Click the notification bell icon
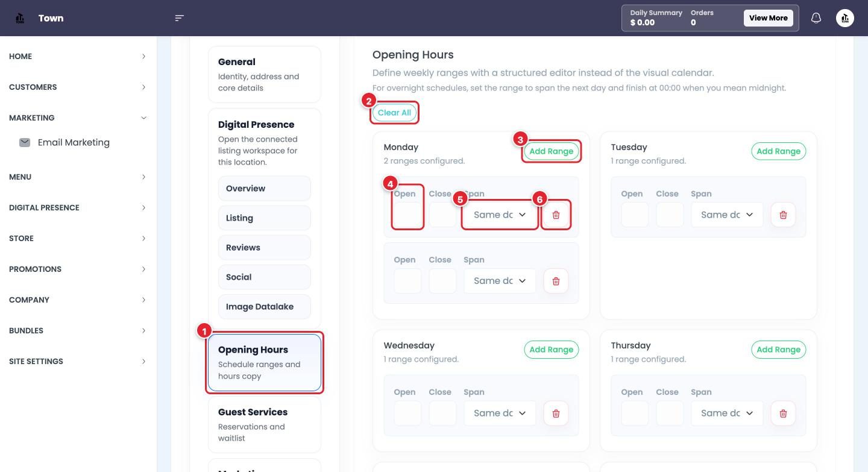Viewport: 868px width, 472px height. click(816, 18)
